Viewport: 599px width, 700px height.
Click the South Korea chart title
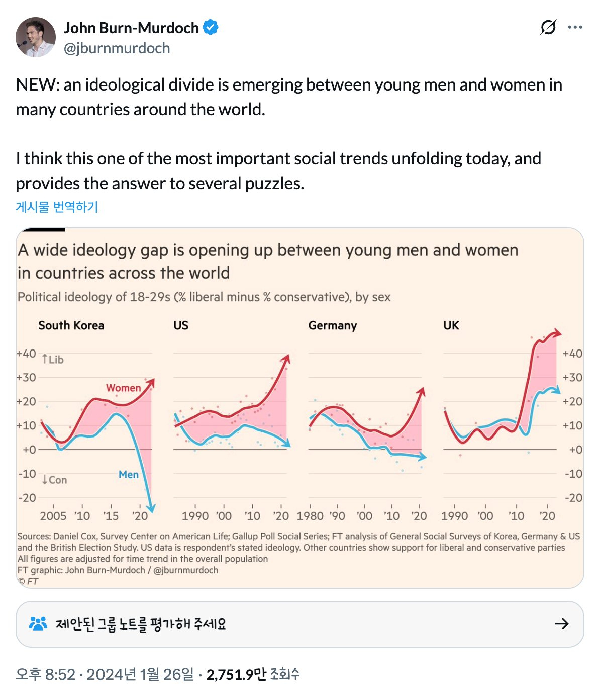[71, 325]
